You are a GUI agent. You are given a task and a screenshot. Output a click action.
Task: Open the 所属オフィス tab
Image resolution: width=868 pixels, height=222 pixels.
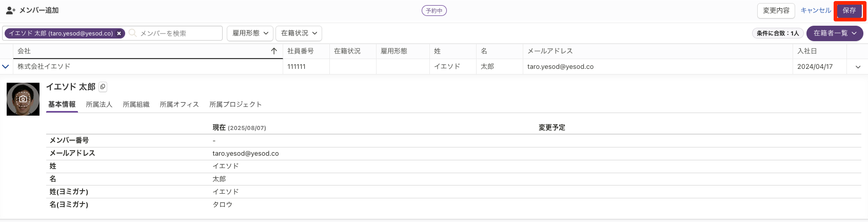[179, 104]
